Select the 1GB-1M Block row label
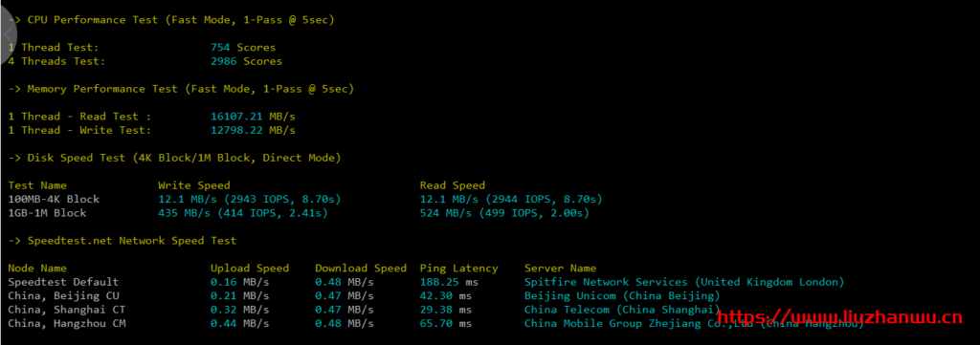 coord(47,213)
